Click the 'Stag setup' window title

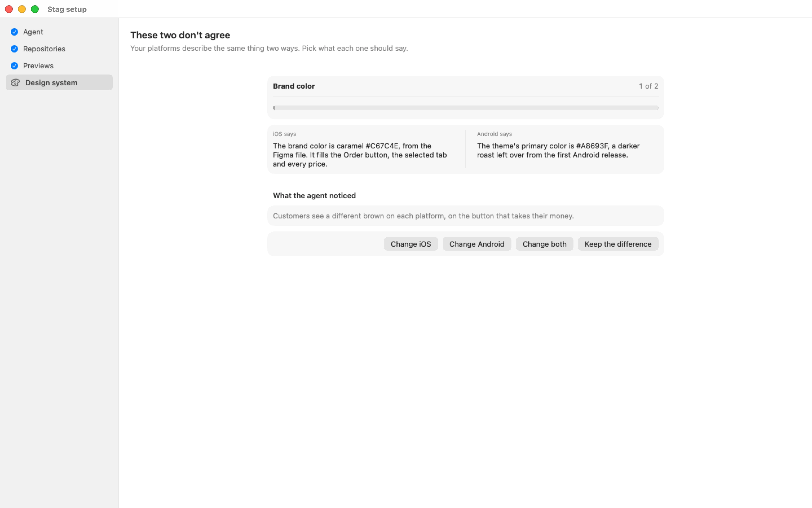point(67,9)
